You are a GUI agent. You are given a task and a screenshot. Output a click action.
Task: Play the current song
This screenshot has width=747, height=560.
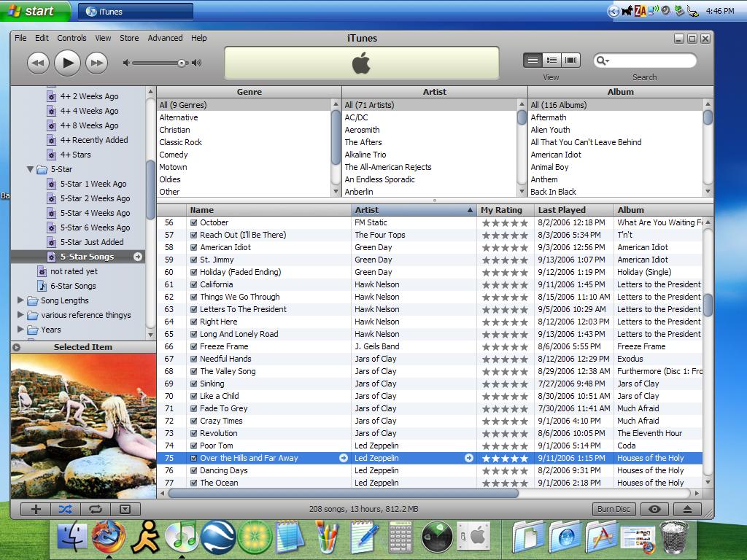click(67, 63)
